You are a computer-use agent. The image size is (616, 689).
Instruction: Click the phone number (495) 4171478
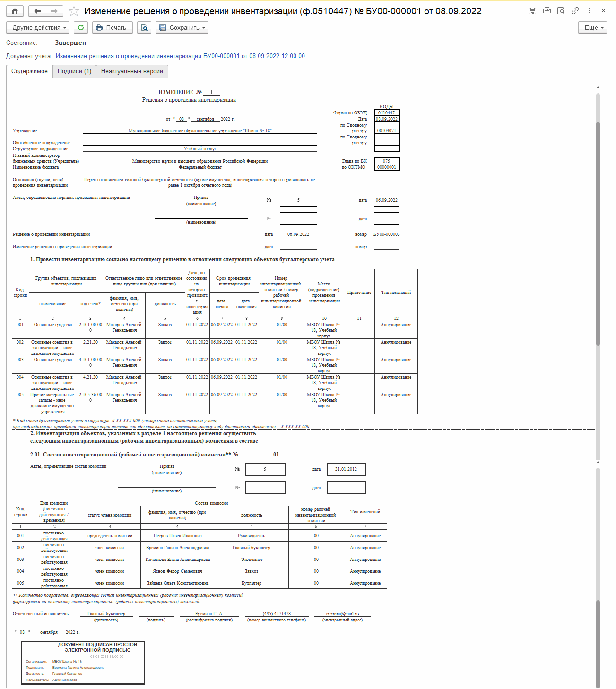[x=277, y=614]
